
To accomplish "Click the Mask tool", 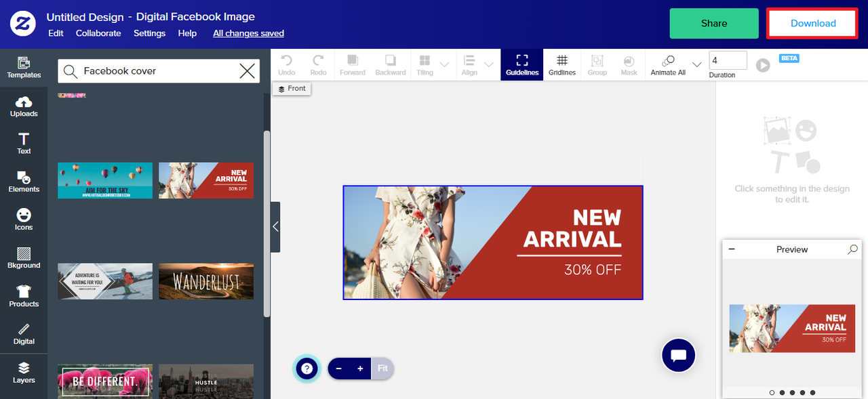I will pos(629,65).
